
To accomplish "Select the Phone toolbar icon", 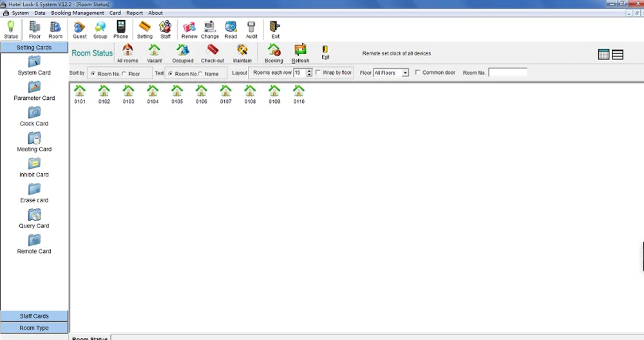I will 121,30.
